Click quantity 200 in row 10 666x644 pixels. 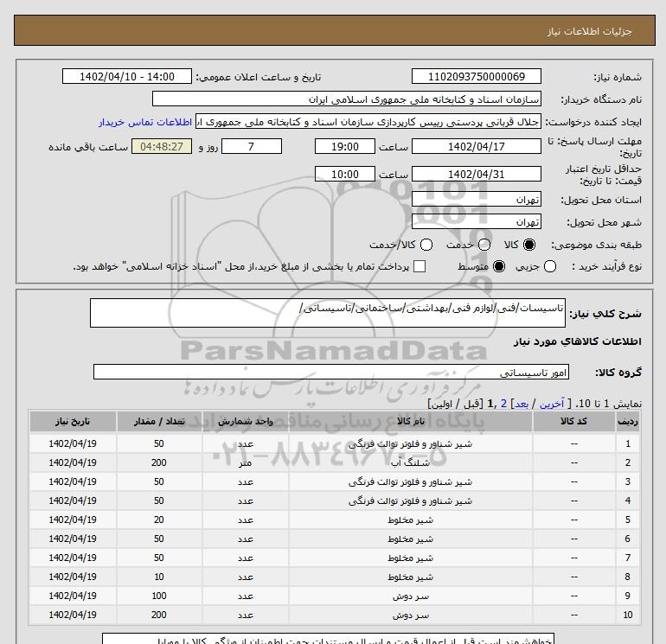159,615
